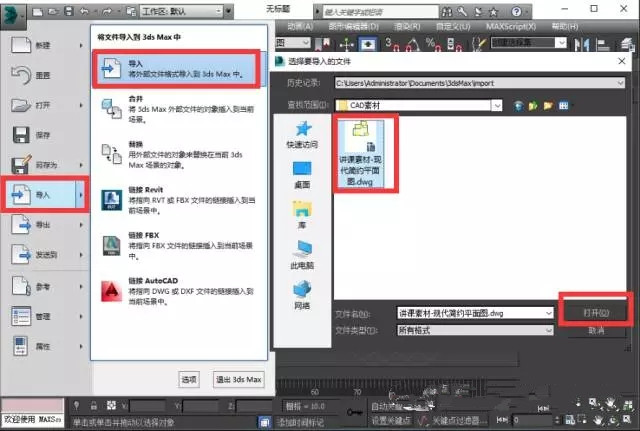Click the binoculars search icon in title bar
Viewport: 640px width, 431px height.
click(447, 12)
